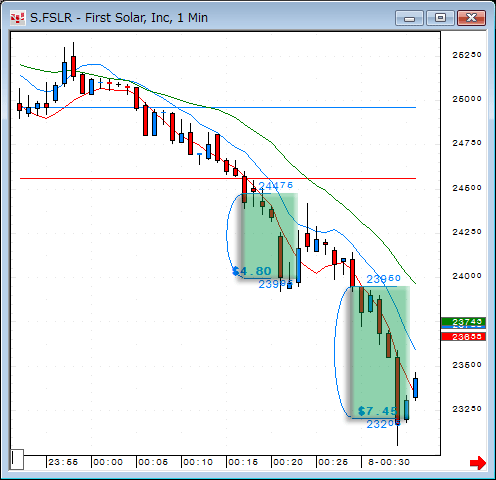The image size is (496, 480).
Task: Click the 00:20 time axis marker
Action: 288,462
